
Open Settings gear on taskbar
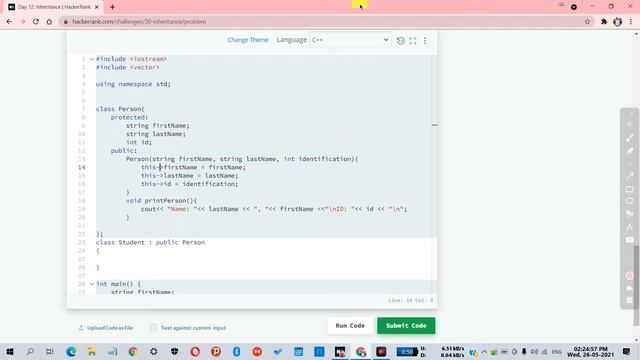click(153, 351)
